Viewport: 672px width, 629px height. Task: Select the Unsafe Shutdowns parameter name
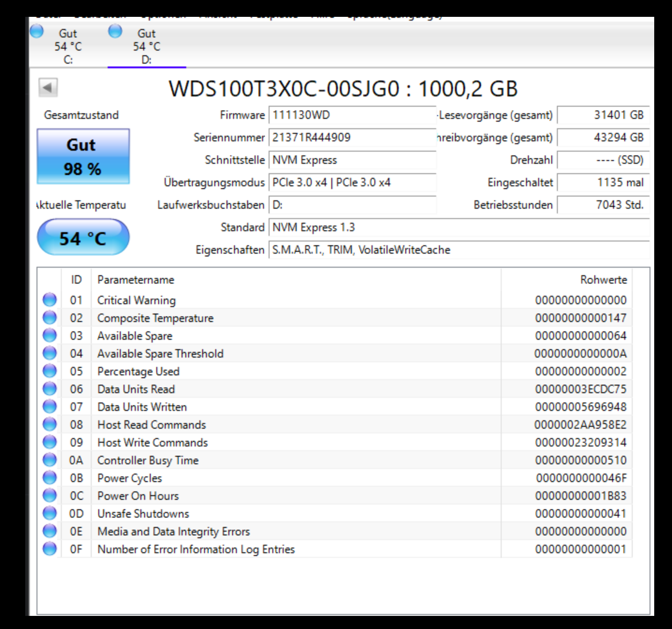pyautogui.click(x=143, y=513)
